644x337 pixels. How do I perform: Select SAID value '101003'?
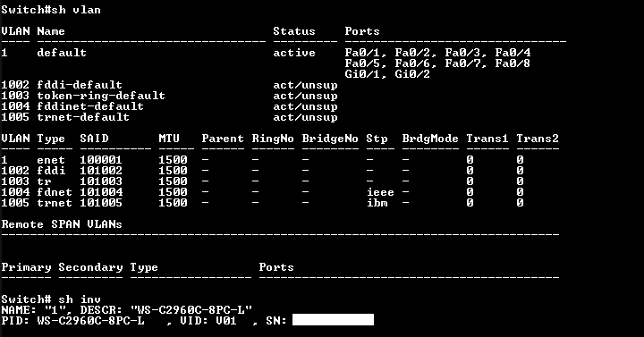101,181
